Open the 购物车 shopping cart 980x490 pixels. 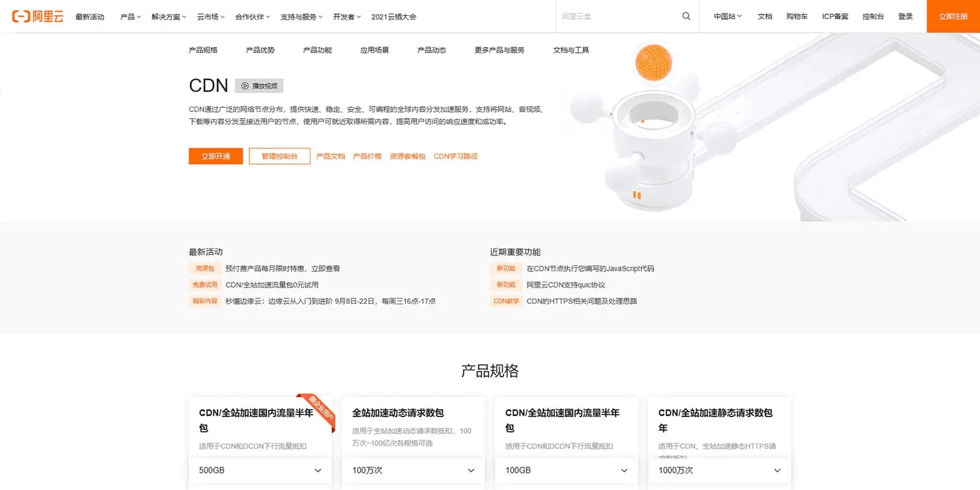[797, 17]
